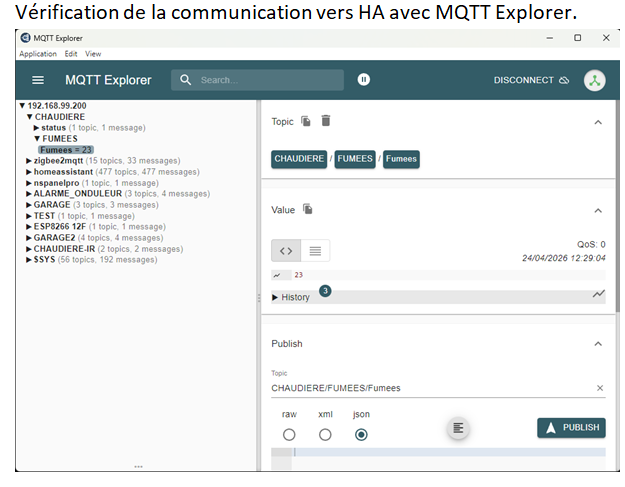Collapse the Publish section chevron
Viewport: 625px width, 487px height.
click(598, 344)
